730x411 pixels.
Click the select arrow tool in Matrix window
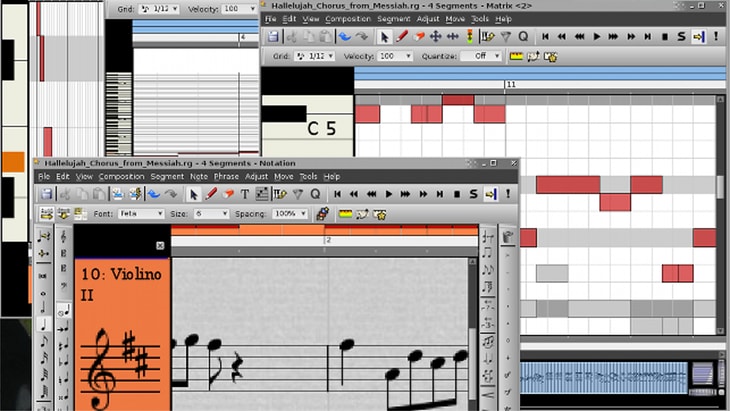(x=385, y=37)
